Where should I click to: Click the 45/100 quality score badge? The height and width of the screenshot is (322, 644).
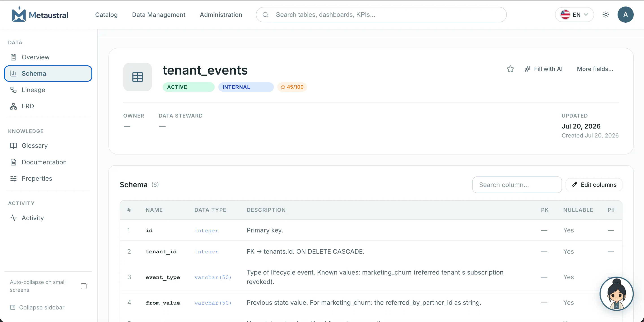point(292,87)
